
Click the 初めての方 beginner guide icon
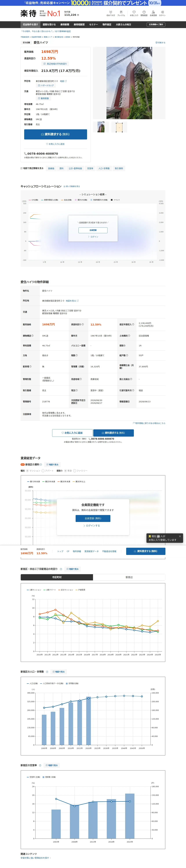click(x=111, y=13)
